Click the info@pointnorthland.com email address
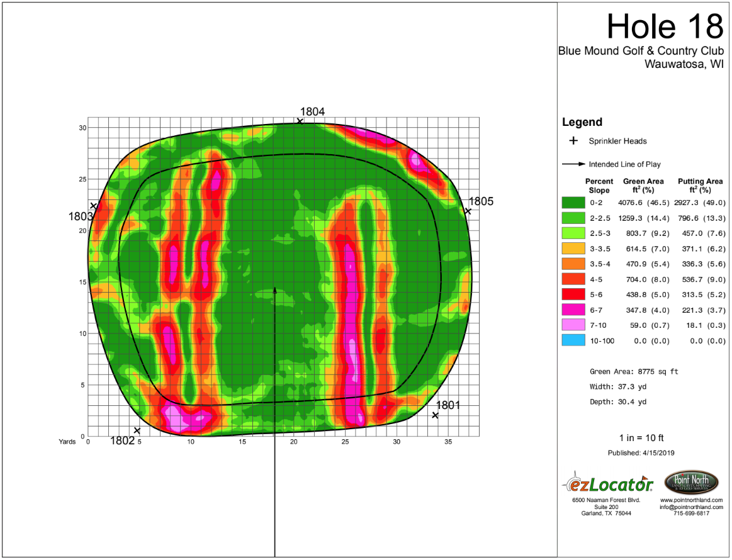The width and height of the screenshot is (732, 560). [691, 507]
